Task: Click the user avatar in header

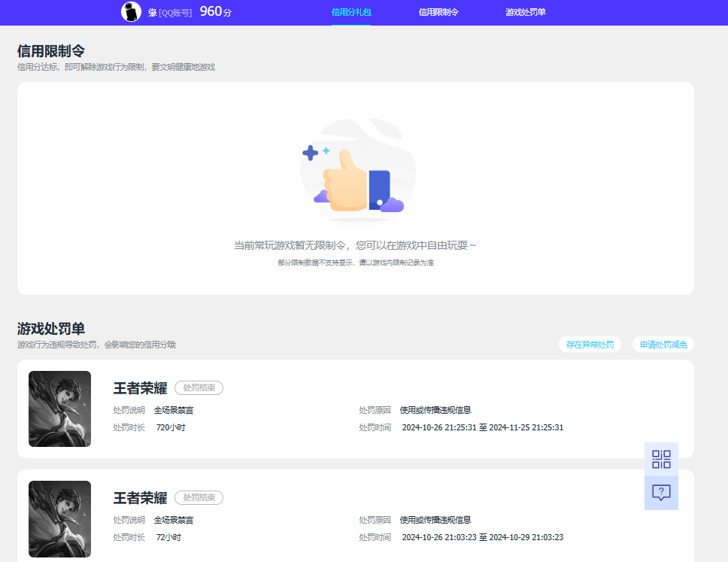Action: pyautogui.click(x=131, y=11)
